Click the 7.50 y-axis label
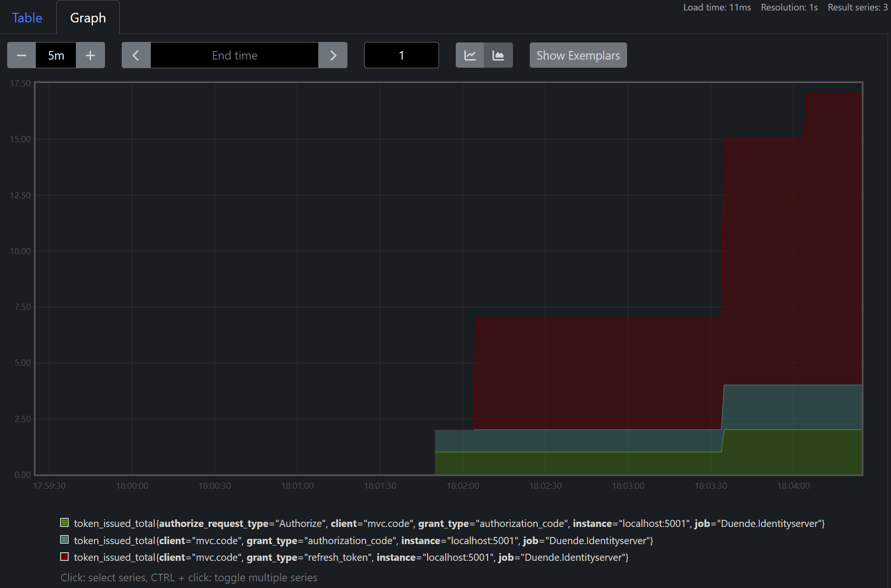This screenshot has width=891, height=588. [22, 307]
